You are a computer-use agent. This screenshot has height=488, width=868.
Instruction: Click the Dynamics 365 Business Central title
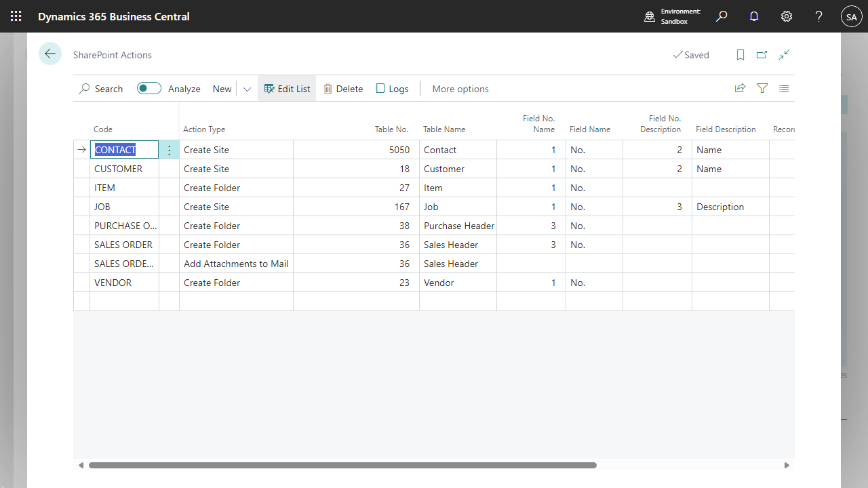tap(114, 16)
